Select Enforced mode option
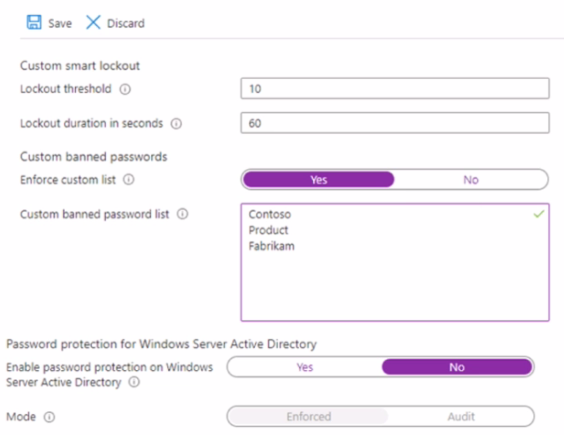The height and width of the screenshot is (435, 564). pyautogui.click(x=309, y=417)
